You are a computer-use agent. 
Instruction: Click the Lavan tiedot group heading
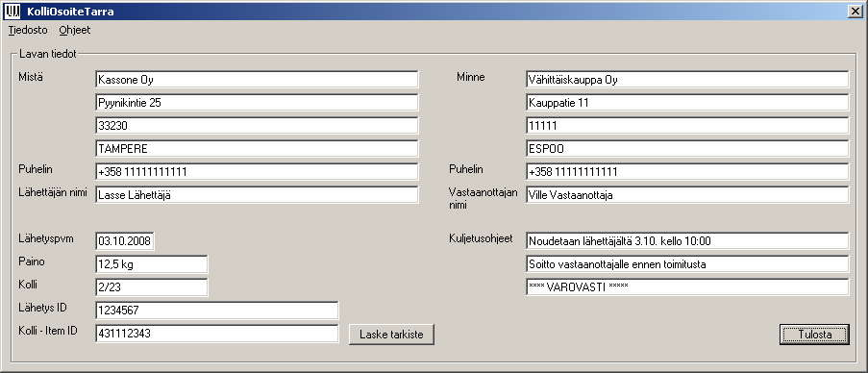click(x=48, y=54)
